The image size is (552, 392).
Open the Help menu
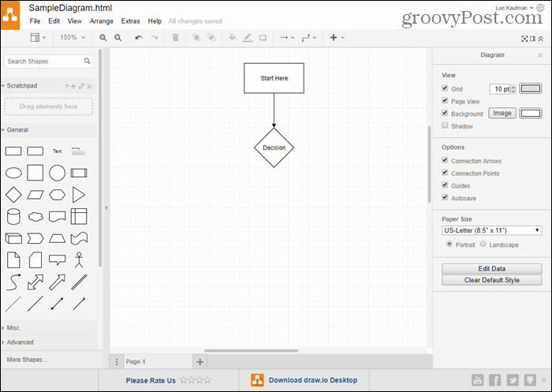coord(155,21)
